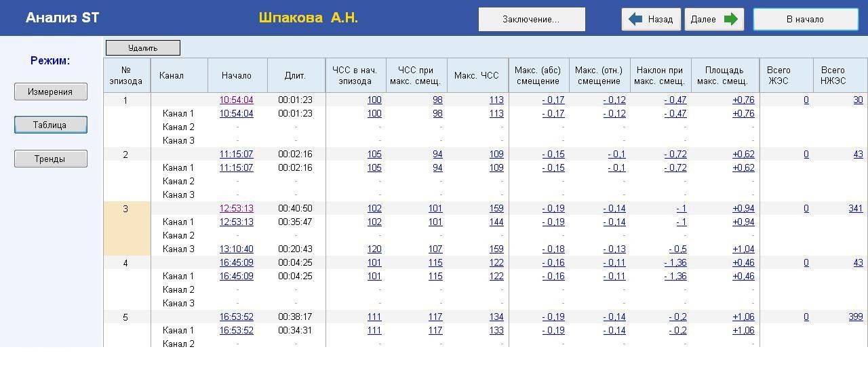Click Канал 3 heart rate value 107
This screenshot has width=868, height=366.
point(435,249)
